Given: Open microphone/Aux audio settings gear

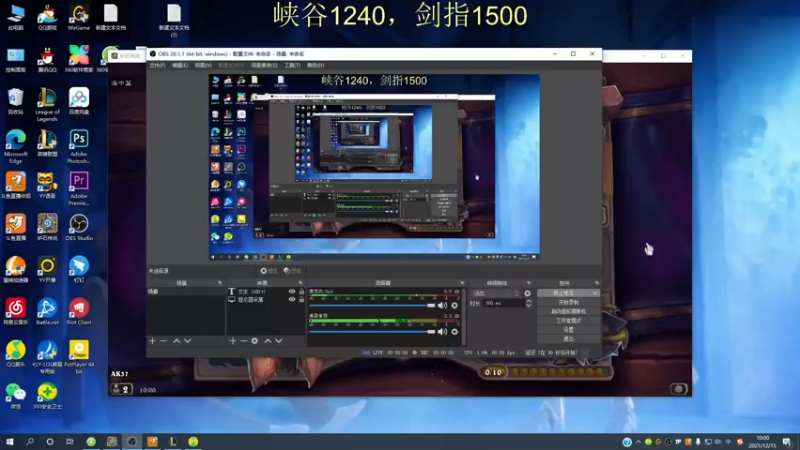Looking at the screenshot, I should [454, 306].
